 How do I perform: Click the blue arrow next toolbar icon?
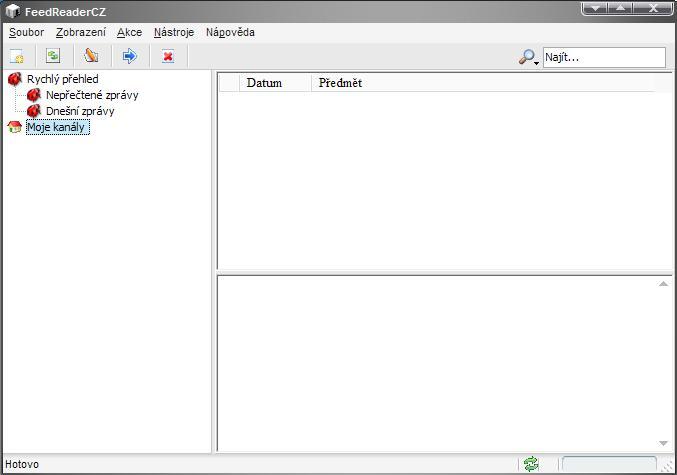point(129,57)
